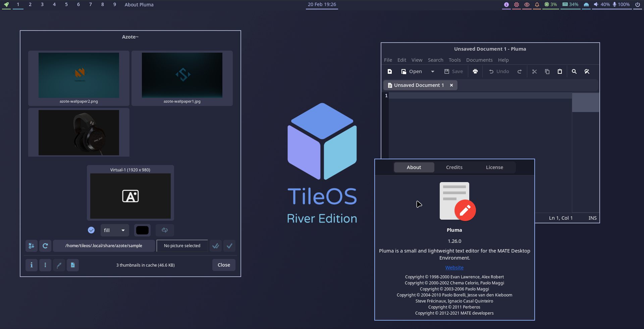Viewport: 644px width, 329px height.
Task: Toggle the blue checkmark beside fill dropdown
Action: [91, 230]
